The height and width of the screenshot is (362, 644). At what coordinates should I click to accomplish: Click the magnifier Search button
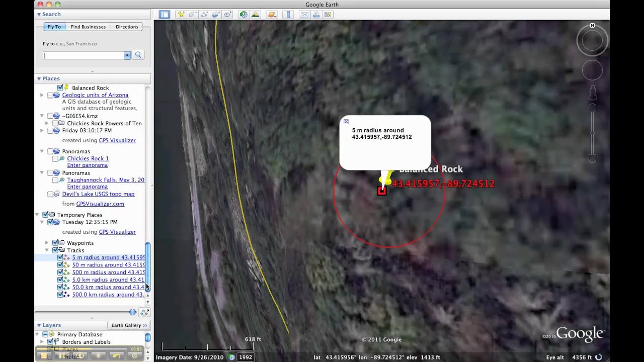click(138, 55)
